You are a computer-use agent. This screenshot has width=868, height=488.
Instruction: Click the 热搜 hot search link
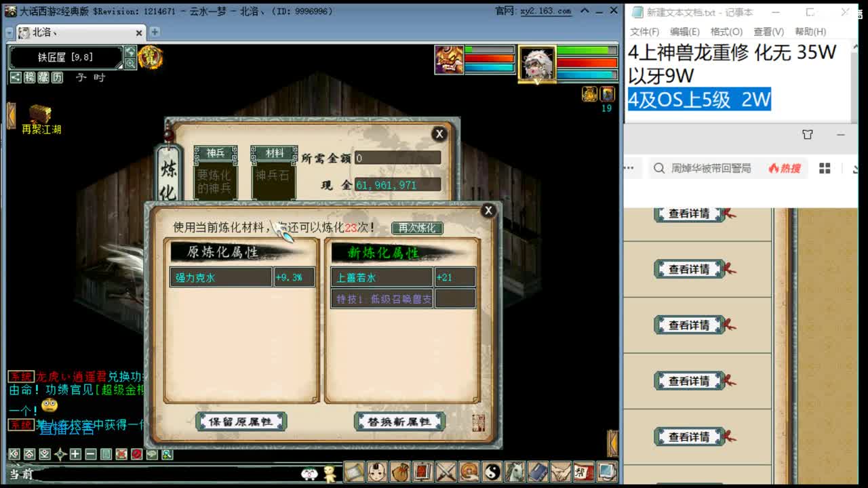pos(785,168)
